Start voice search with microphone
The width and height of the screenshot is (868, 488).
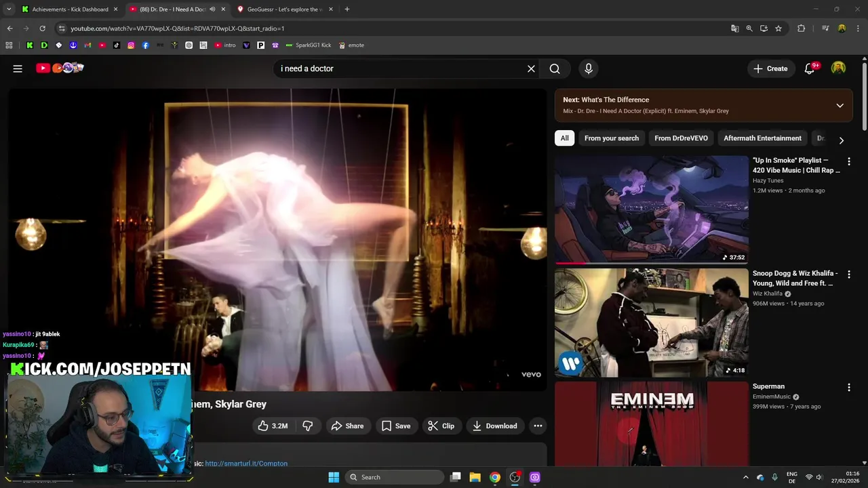(589, 68)
